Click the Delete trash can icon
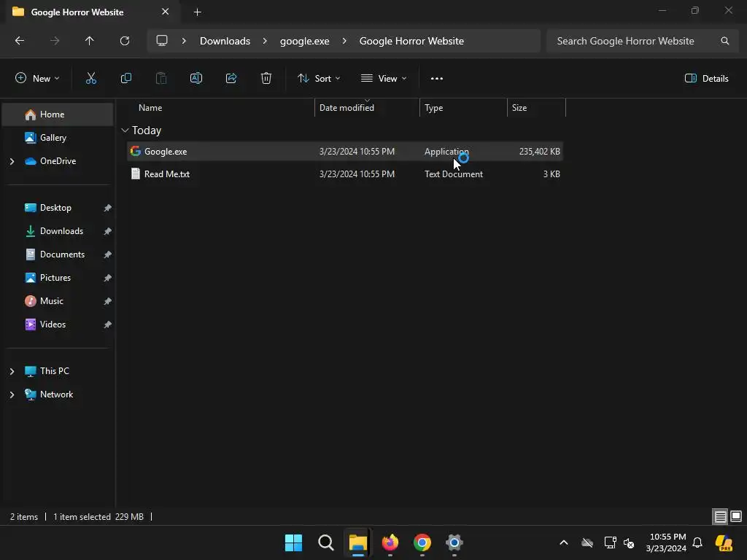This screenshot has width=747, height=560. click(x=266, y=79)
